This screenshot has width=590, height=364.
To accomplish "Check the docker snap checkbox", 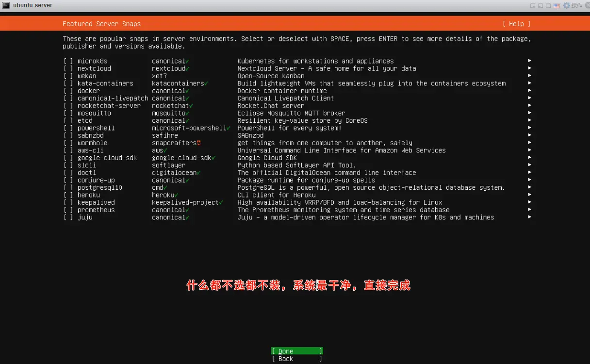I will [68, 91].
